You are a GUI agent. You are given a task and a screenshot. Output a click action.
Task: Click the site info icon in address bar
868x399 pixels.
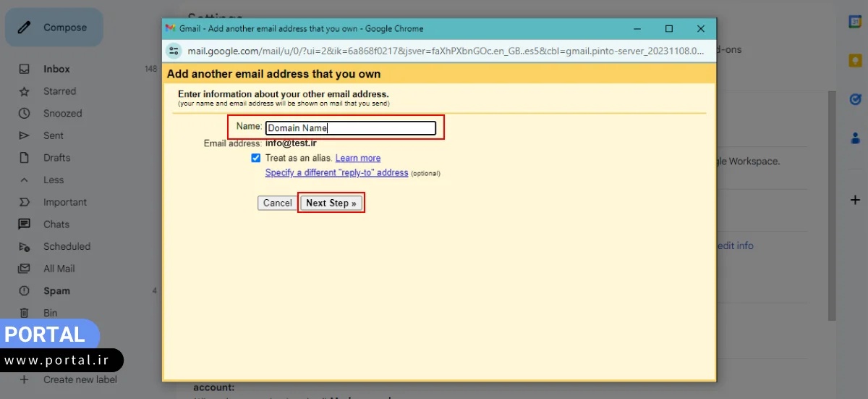(174, 51)
